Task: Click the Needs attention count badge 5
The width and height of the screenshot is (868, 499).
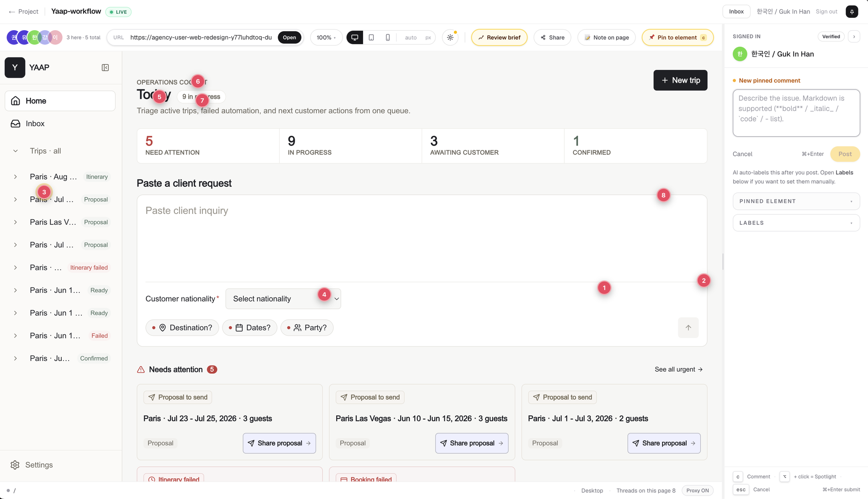Action: 212,369
